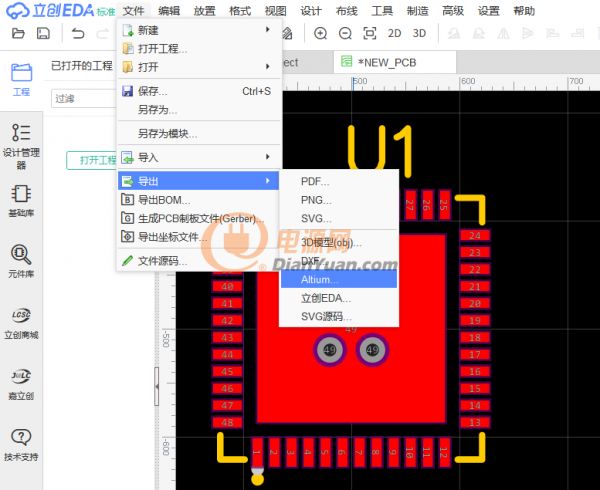Choose 打开工程... from the file menu
The image size is (600, 490).
tap(199, 49)
